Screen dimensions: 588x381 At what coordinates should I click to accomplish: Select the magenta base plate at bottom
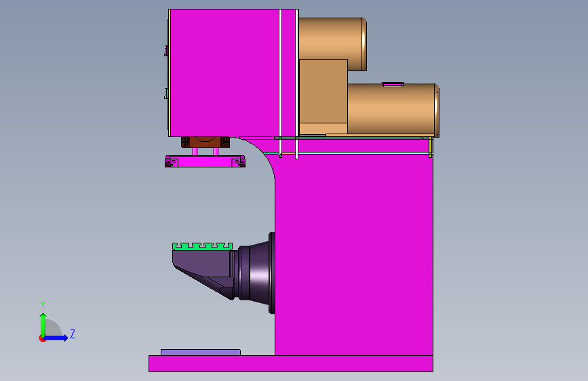pyautogui.click(x=291, y=364)
